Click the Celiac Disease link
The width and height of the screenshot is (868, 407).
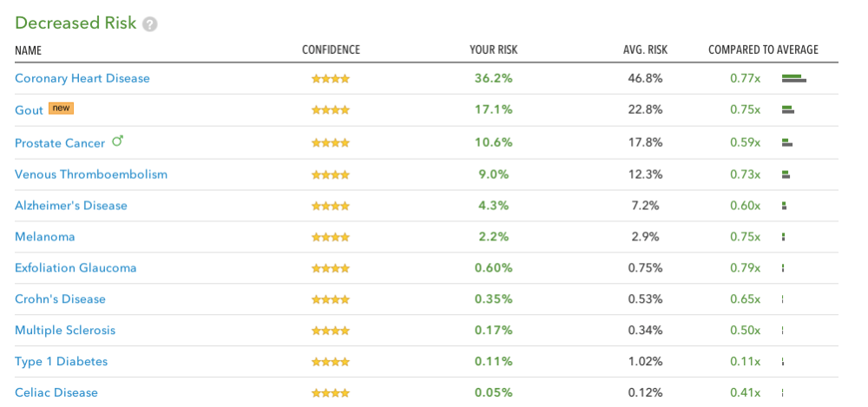[x=56, y=393]
